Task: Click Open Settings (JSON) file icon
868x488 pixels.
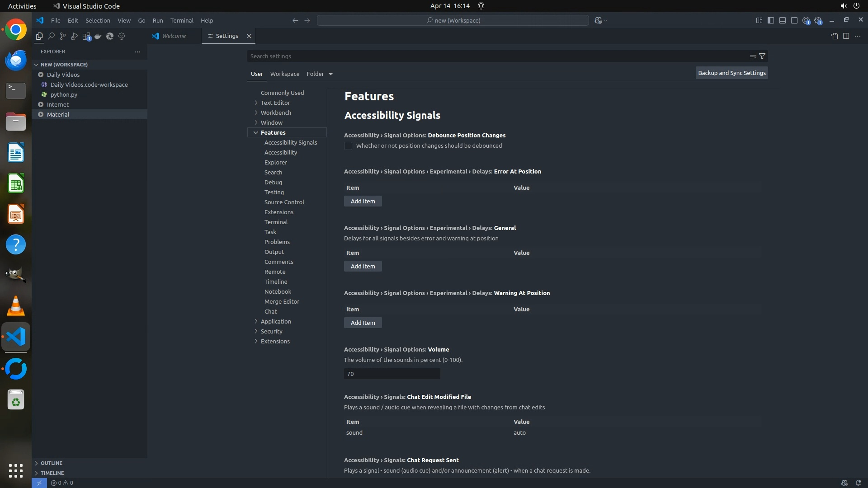Action: (x=834, y=36)
